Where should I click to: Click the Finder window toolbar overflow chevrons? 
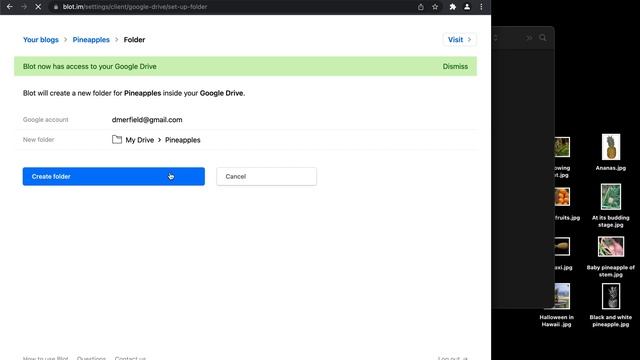tap(529, 38)
